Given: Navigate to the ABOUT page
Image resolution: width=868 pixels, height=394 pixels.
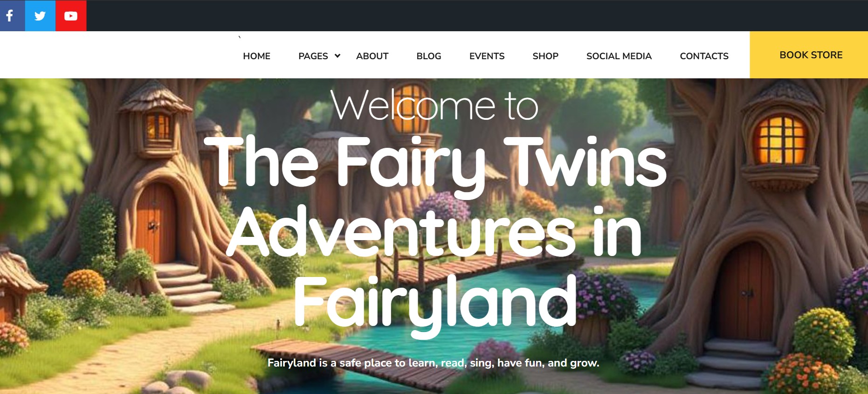Looking at the screenshot, I should click(x=372, y=56).
